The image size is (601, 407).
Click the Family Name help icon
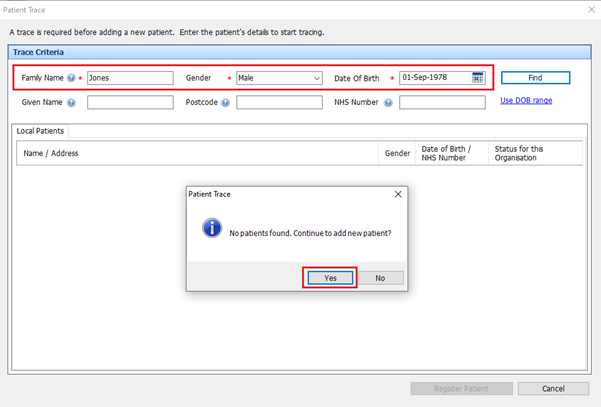tap(71, 78)
